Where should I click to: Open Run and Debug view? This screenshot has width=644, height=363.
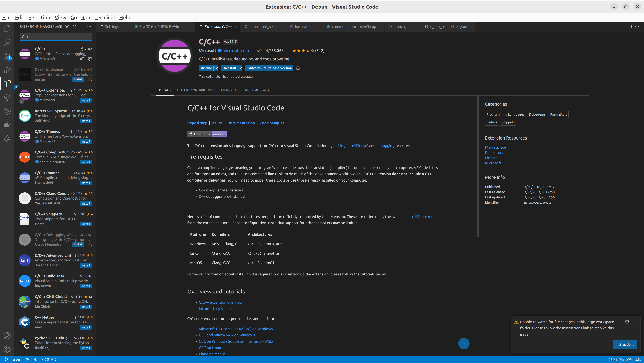coord(7,70)
